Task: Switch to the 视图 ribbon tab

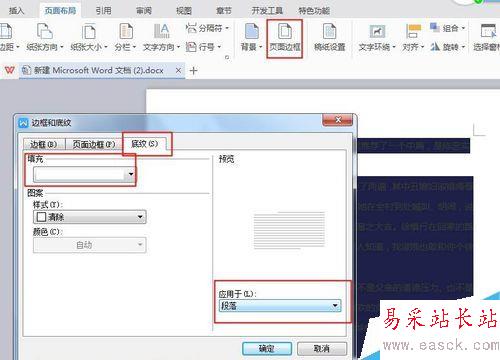Action: click(184, 11)
